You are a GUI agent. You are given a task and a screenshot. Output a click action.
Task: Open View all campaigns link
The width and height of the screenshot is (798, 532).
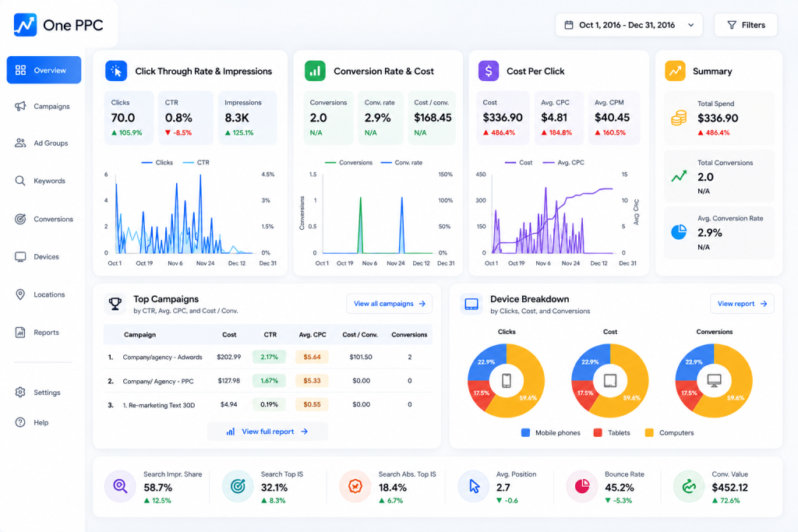point(390,304)
